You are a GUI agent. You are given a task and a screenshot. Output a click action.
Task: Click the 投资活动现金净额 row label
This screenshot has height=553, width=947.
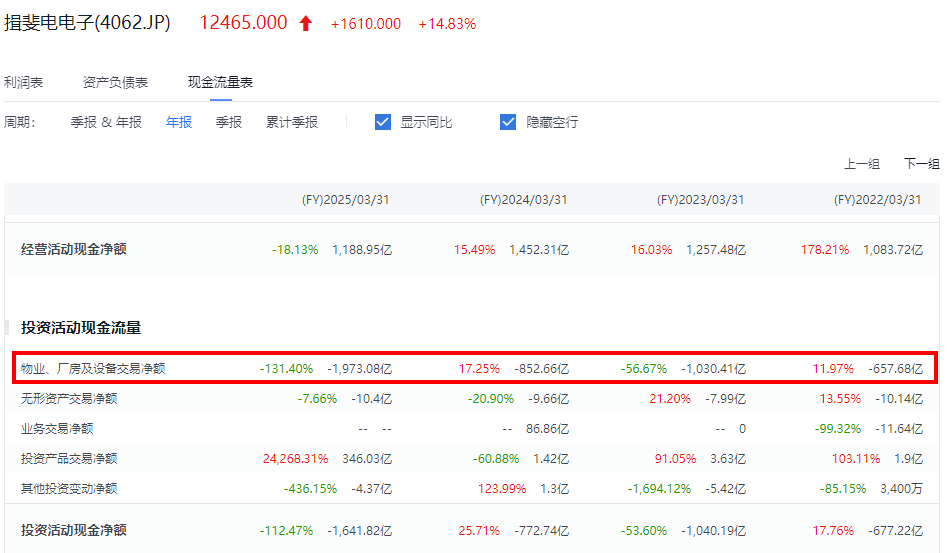tap(74, 531)
